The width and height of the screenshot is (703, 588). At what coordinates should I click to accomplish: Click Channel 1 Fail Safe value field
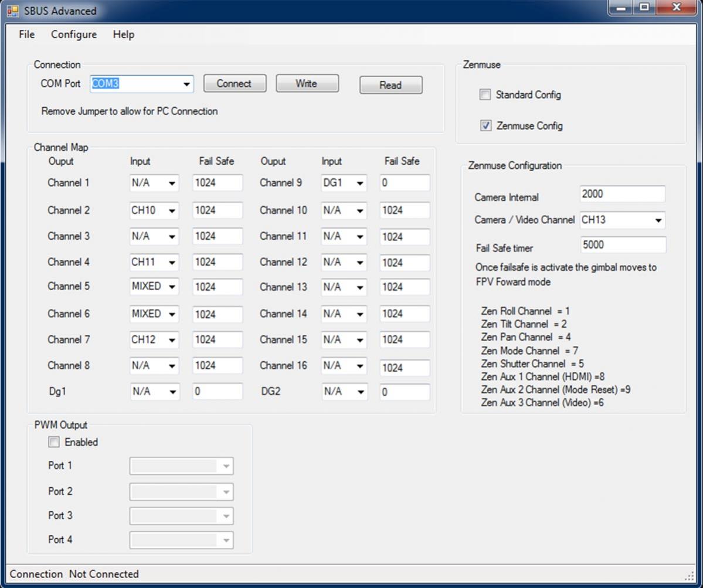click(x=217, y=183)
